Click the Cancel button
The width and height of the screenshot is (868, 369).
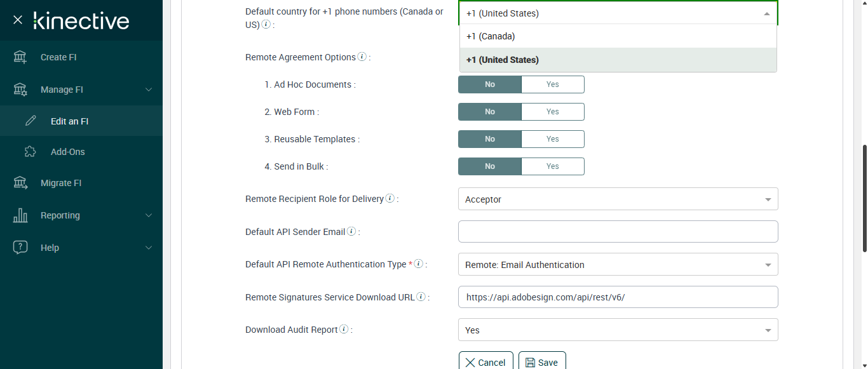pyautogui.click(x=486, y=362)
